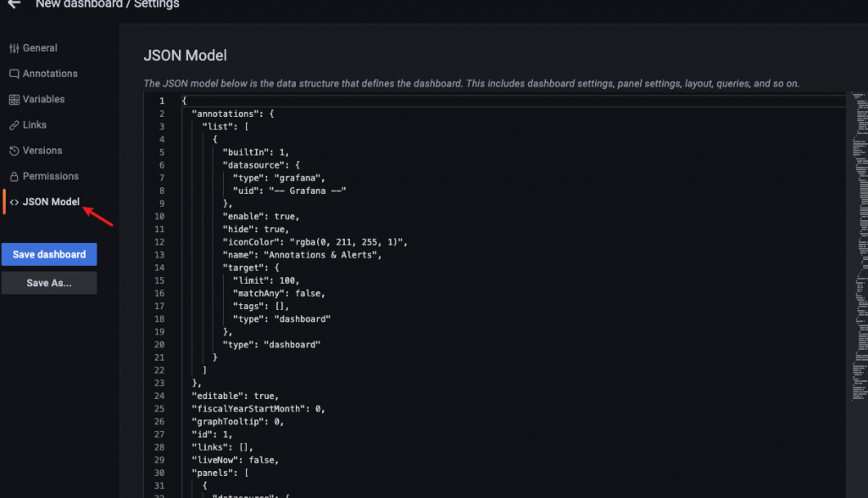Click the Links chain icon

pyautogui.click(x=14, y=125)
